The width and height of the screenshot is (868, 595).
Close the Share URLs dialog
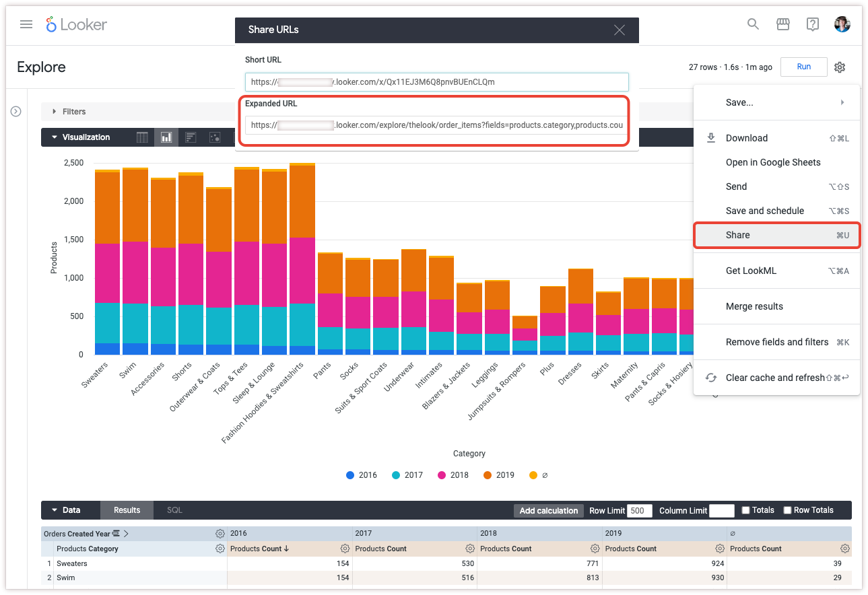tap(620, 30)
